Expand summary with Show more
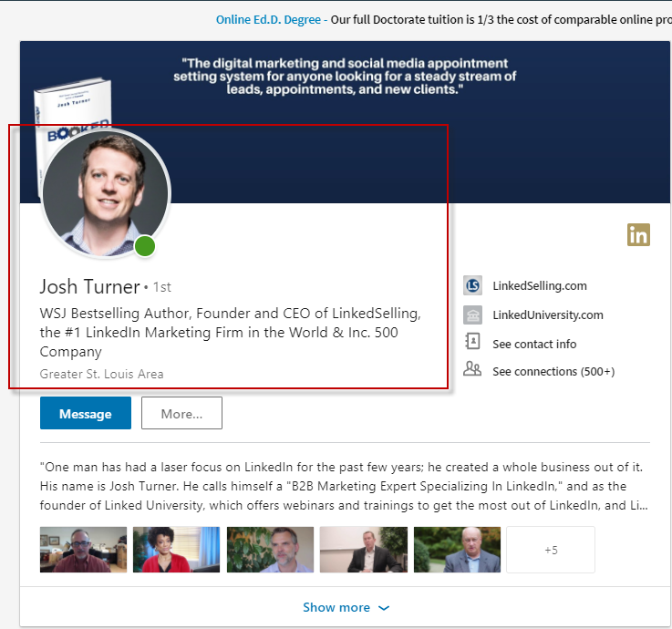The height and width of the screenshot is (629, 672). coord(336,607)
